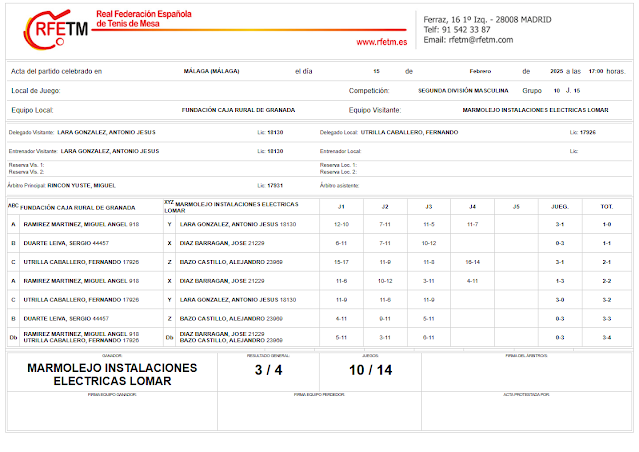Click the 'ACTA PROTESTADA POR' box

click(x=527, y=411)
